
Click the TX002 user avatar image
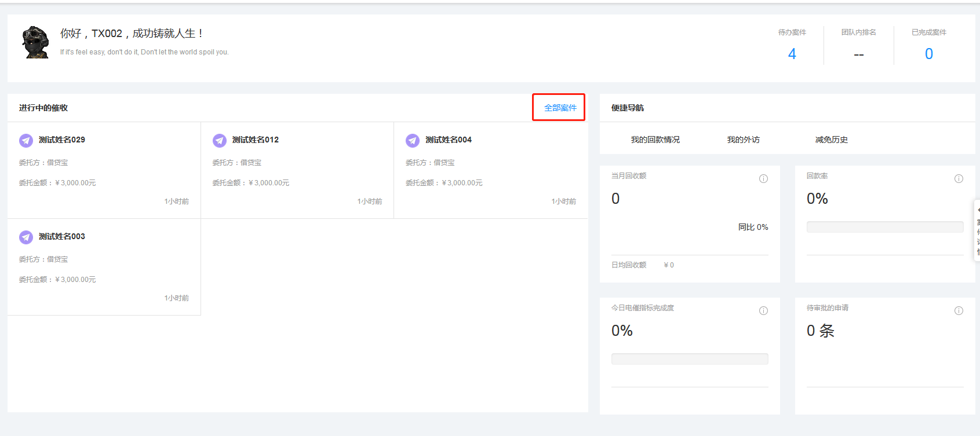click(x=35, y=42)
